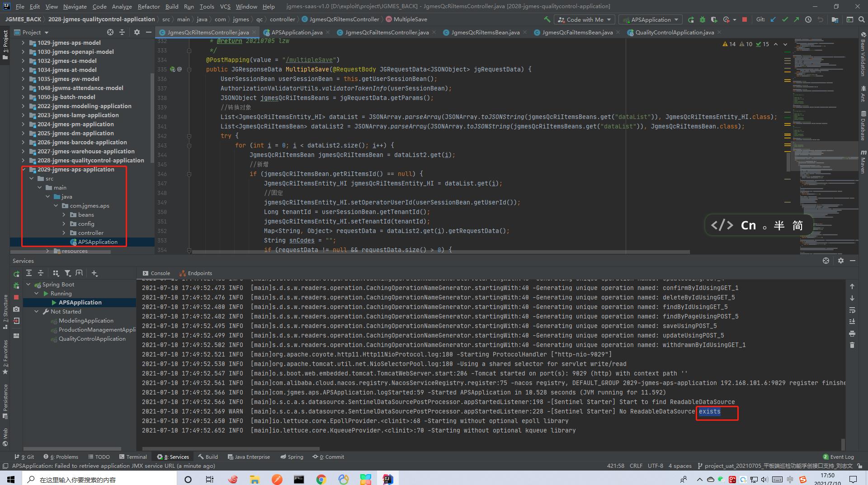This screenshot has height=485, width=868.
Task: Click camera Thread Dump icon in Services
Action: pyautogui.click(x=16, y=309)
